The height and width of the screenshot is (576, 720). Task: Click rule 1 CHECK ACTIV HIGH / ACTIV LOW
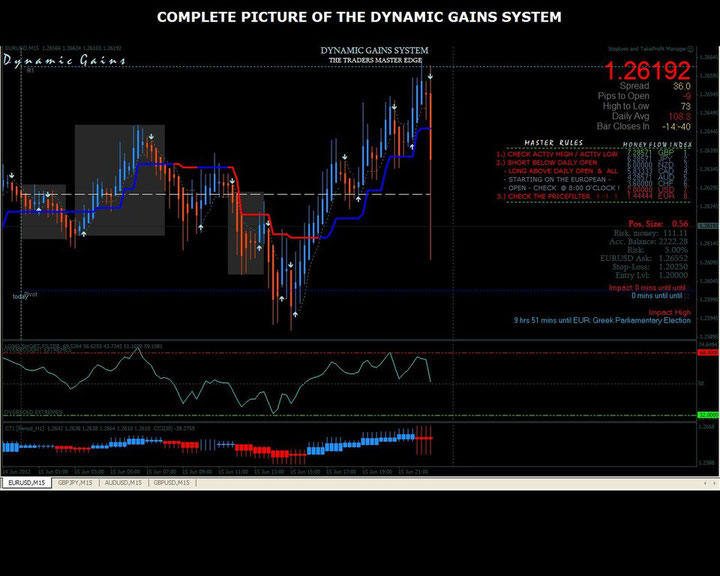tap(557, 154)
